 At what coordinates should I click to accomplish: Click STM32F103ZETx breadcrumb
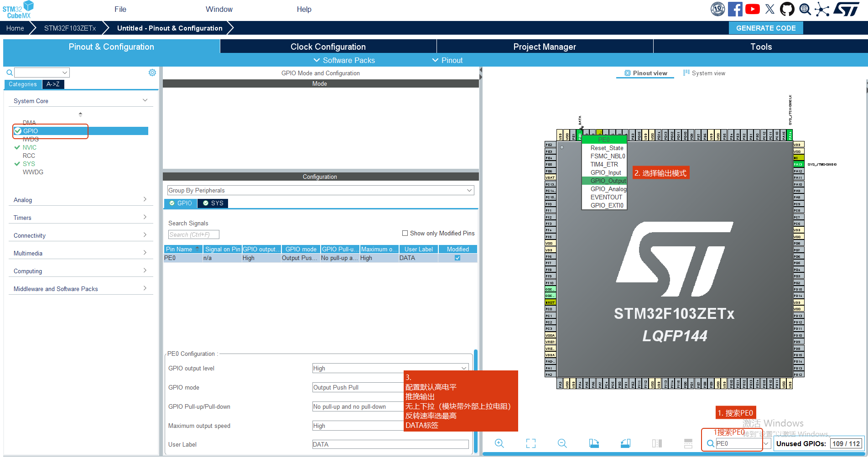point(70,28)
